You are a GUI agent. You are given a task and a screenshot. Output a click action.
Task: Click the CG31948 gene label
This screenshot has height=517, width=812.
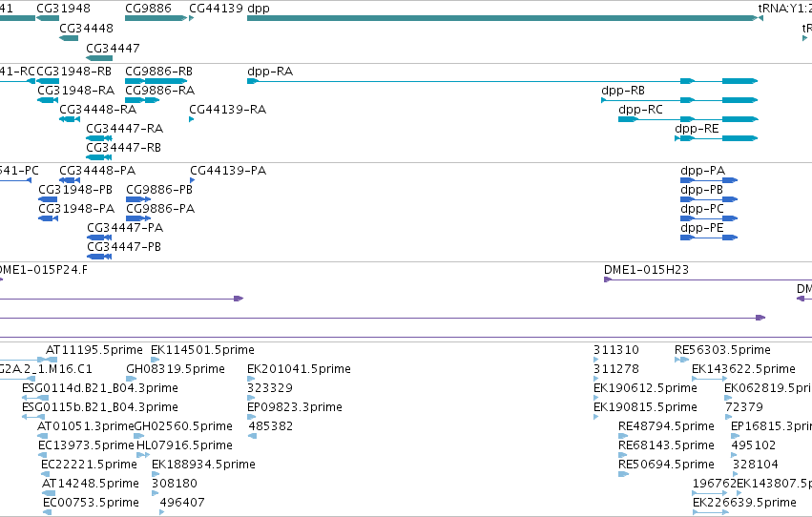(63, 9)
